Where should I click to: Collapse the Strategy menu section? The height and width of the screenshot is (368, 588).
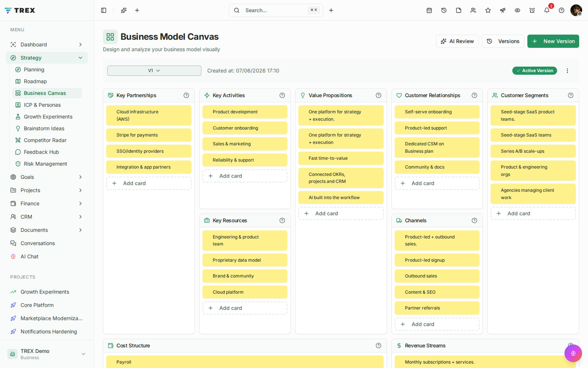[80, 58]
